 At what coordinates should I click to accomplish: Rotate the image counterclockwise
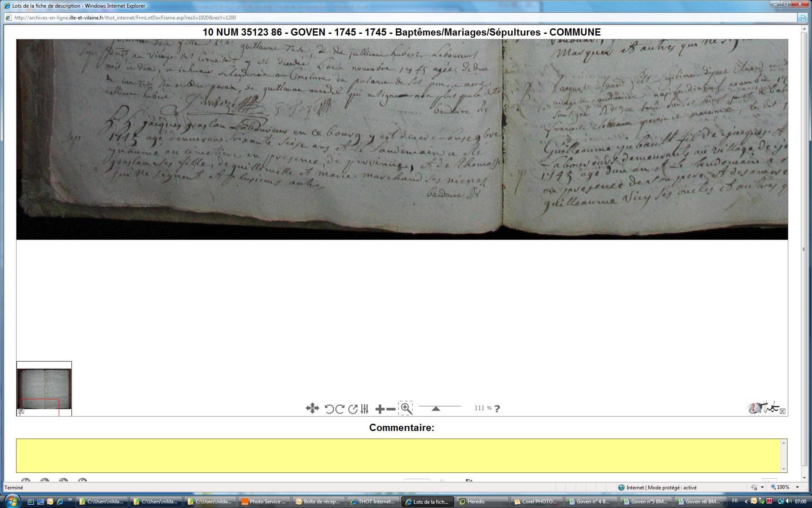329,409
